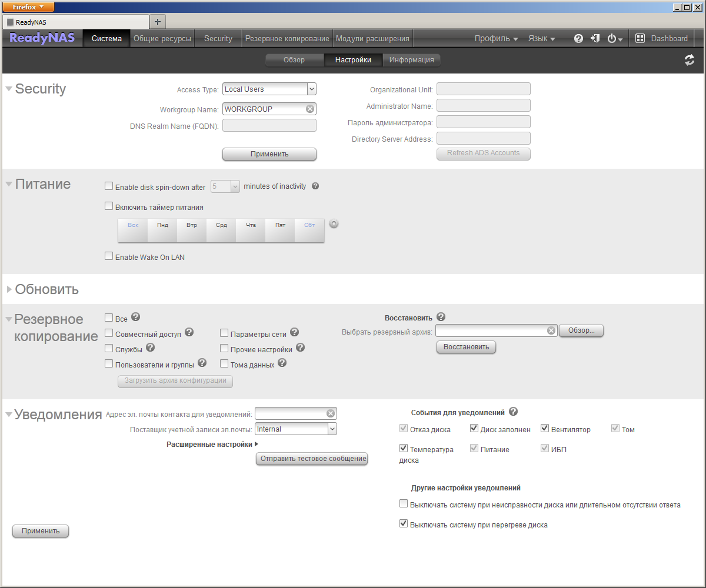Click Применить in Security section
Image resolution: width=706 pixels, height=588 pixels.
(269, 154)
